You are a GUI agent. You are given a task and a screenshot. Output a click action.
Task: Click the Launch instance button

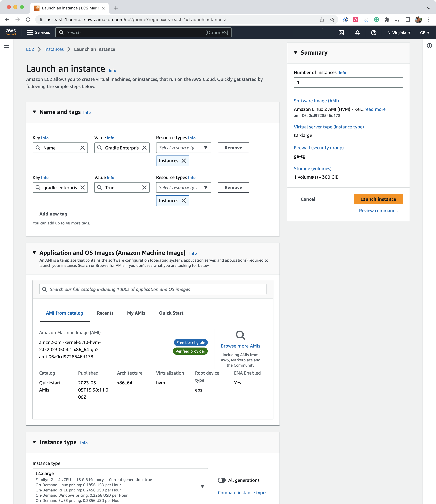(378, 199)
